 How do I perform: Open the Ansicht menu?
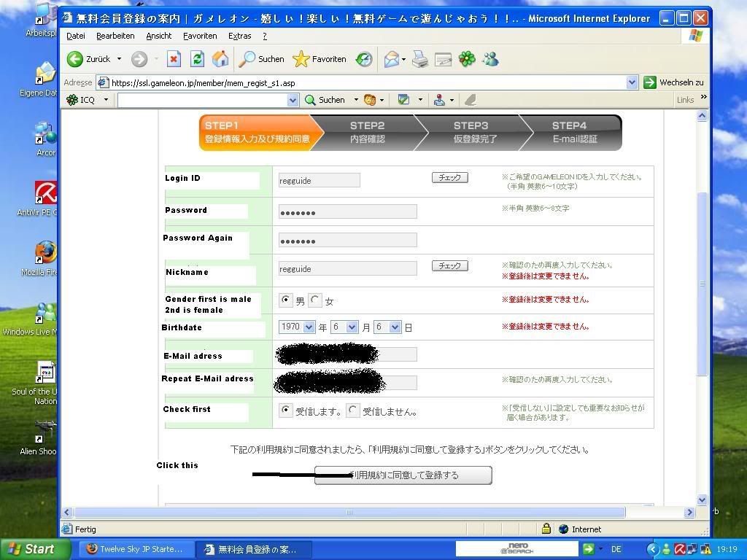(x=158, y=36)
